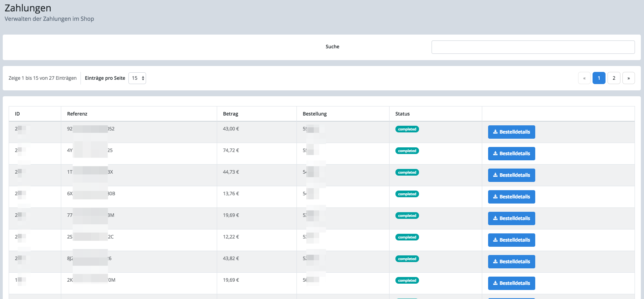The width and height of the screenshot is (644, 299).
Task: Open the Einträge pro Seite dropdown
Action: 137,78
